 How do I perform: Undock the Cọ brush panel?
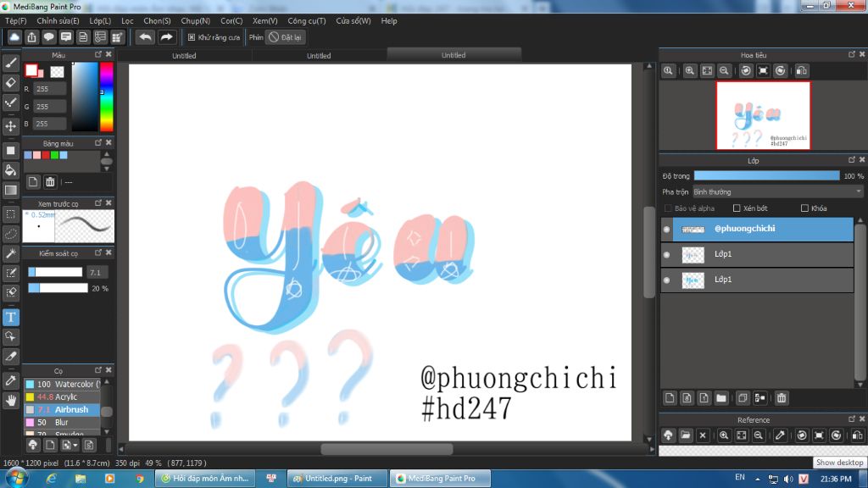click(98, 370)
